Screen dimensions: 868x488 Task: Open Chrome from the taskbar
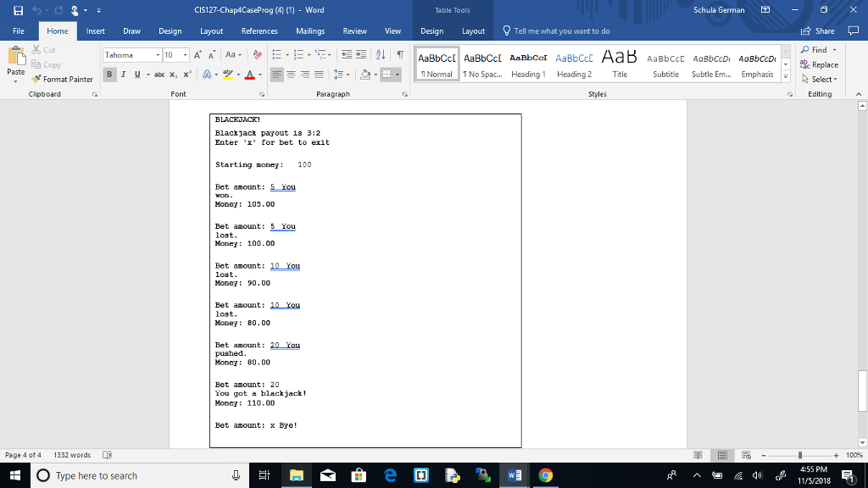[x=545, y=475]
